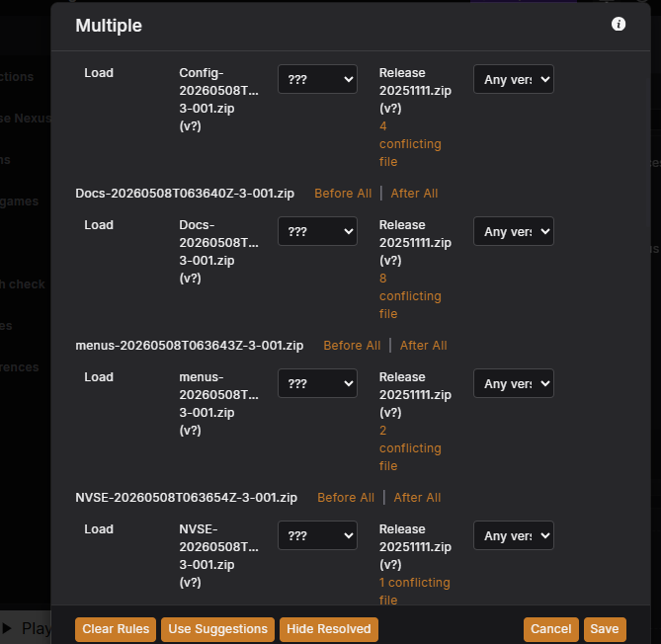Show the 1 conflicting file link

click(x=414, y=591)
